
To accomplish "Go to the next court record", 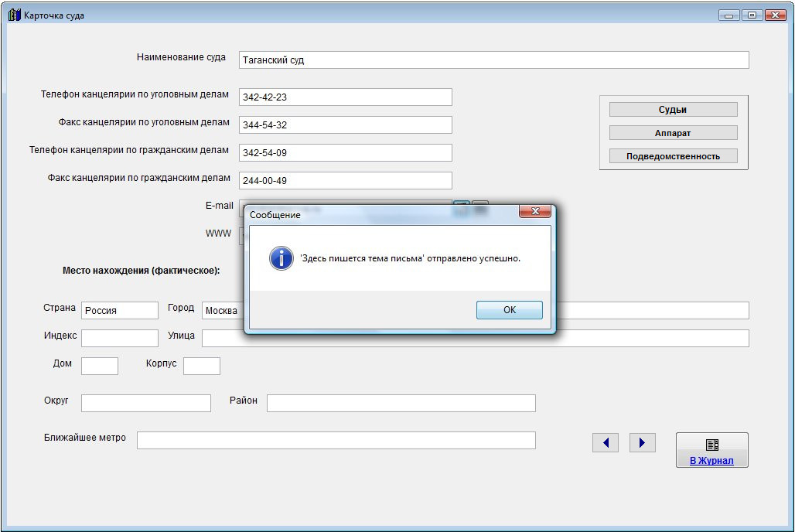I will [x=643, y=443].
